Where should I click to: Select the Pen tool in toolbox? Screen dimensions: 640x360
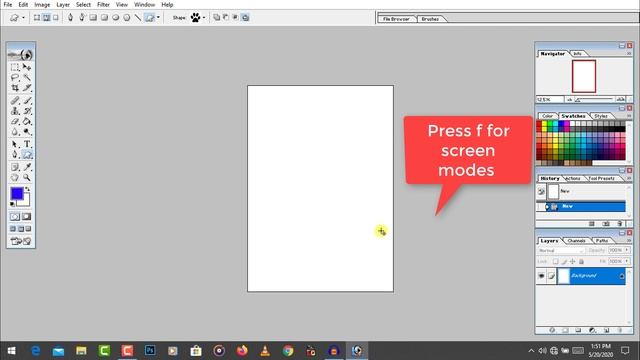(15, 155)
